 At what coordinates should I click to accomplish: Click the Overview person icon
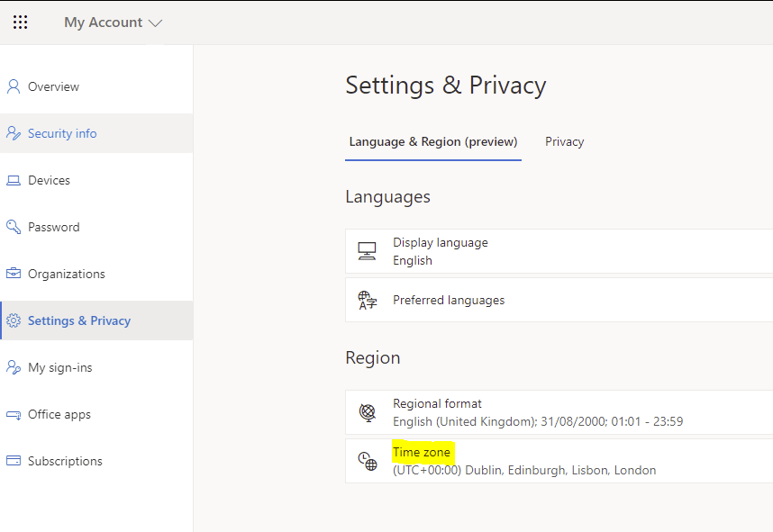point(14,86)
